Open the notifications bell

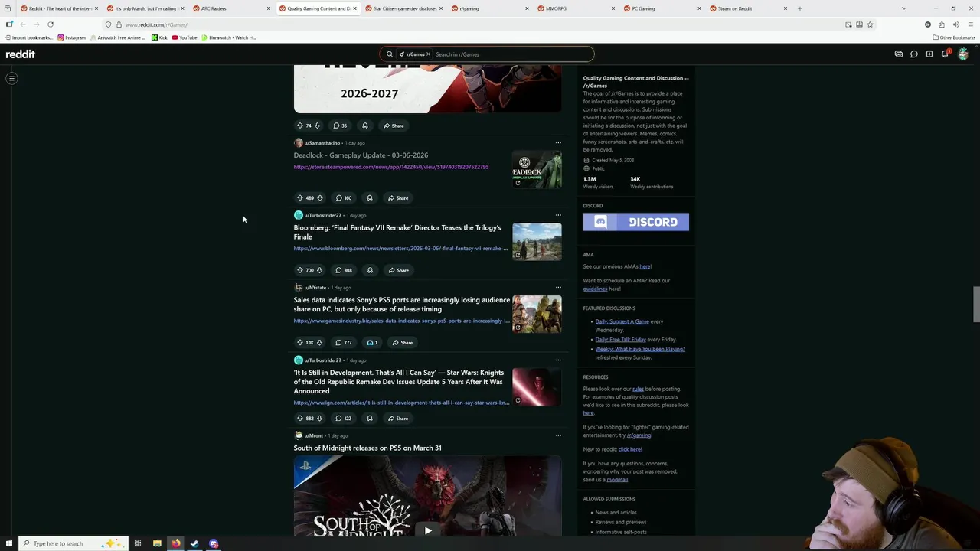pos(945,54)
